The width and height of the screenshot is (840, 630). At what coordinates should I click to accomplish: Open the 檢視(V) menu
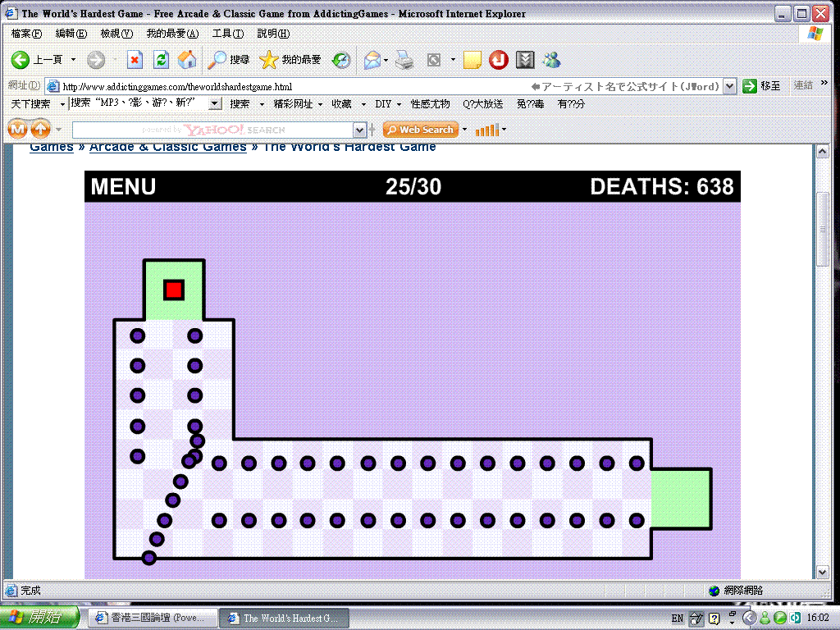click(x=116, y=33)
